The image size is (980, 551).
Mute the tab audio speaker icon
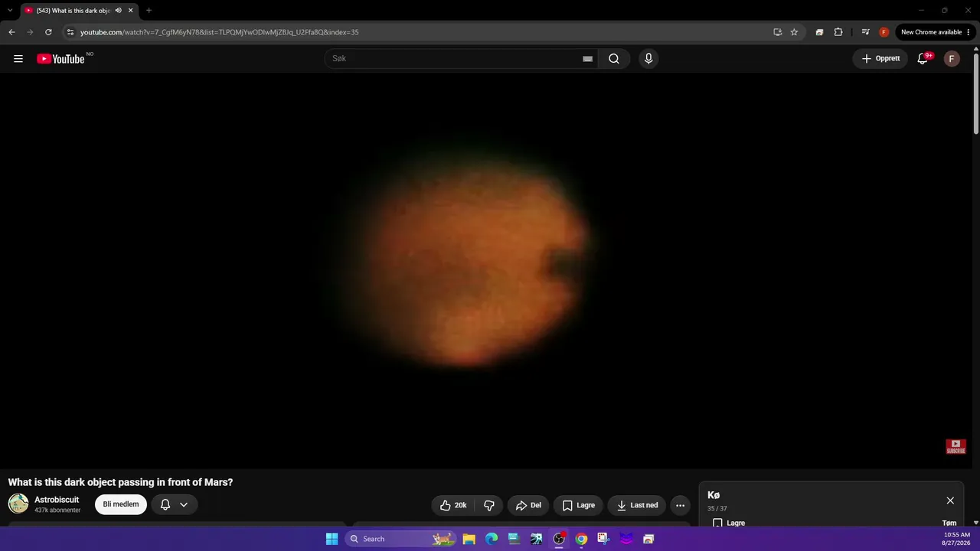click(118, 11)
